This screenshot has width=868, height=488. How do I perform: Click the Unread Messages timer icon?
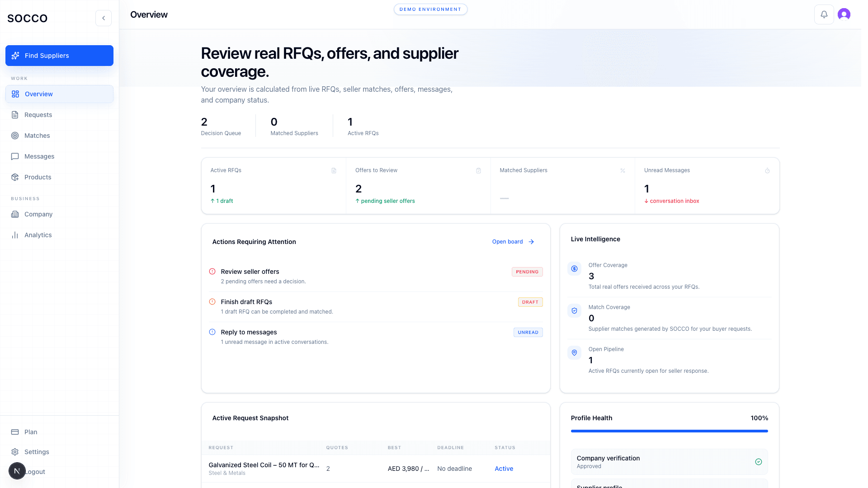pyautogui.click(x=767, y=170)
